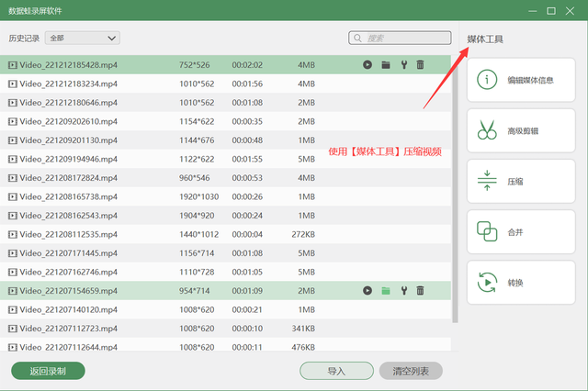Open the 编辑媒体信息 tool card
588x391 pixels.
521,80
